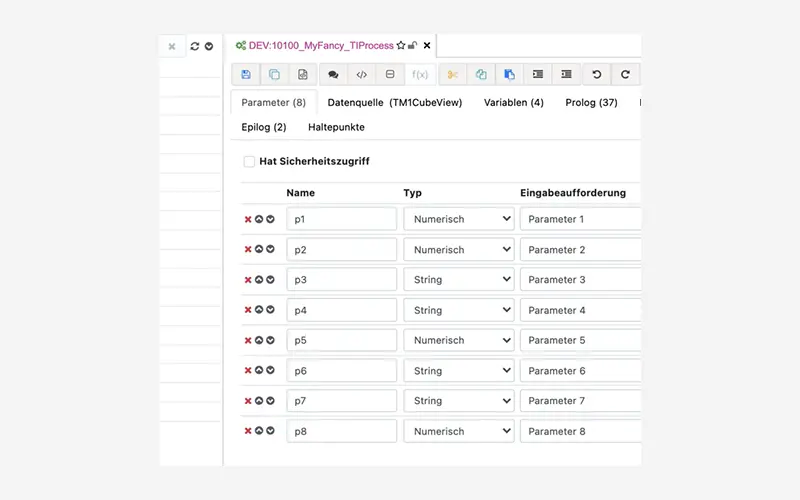Go to the Haltepunkte tab
Image resolution: width=800 pixels, height=500 pixels.
point(336,128)
